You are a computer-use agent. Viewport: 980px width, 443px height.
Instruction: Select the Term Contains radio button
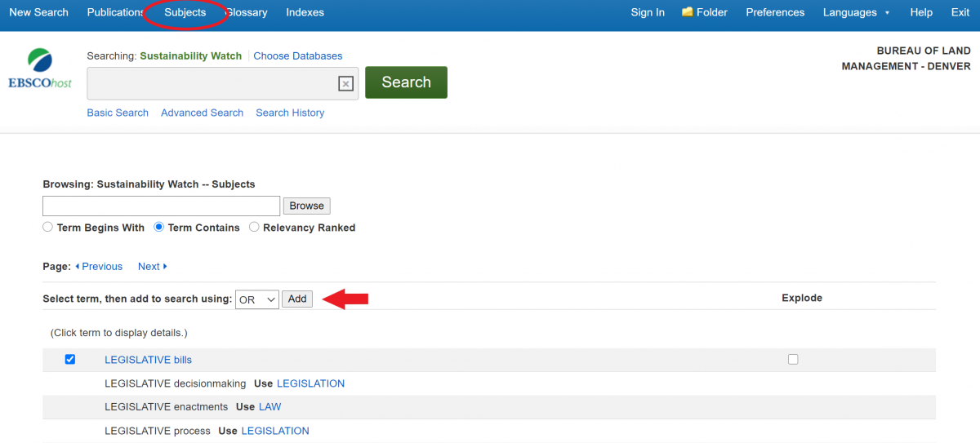coord(159,228)
